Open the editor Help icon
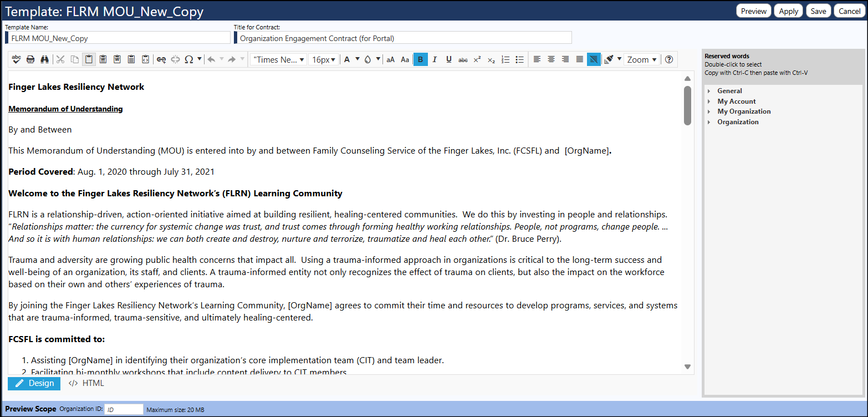The width and height of the screenshot is (868, 417). tap(669, 59)
